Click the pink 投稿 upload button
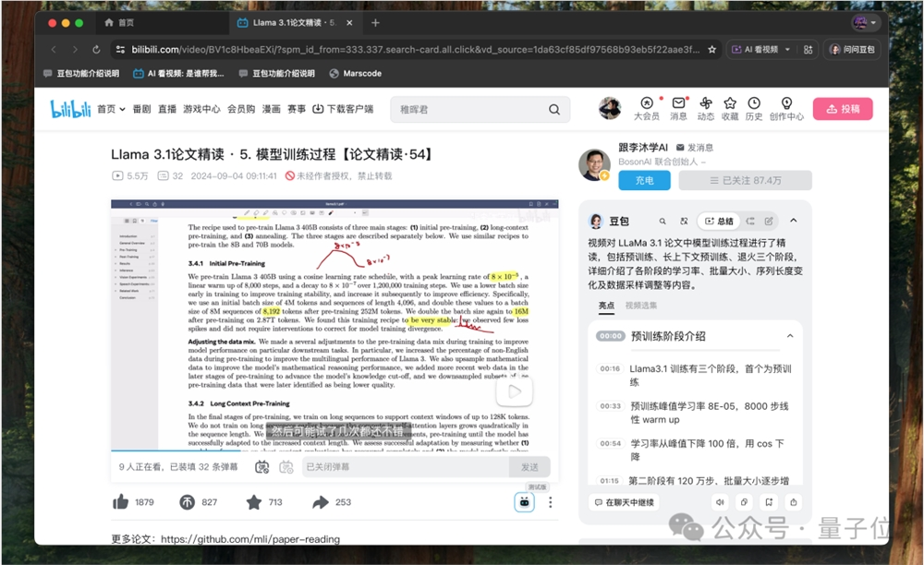 842,108
